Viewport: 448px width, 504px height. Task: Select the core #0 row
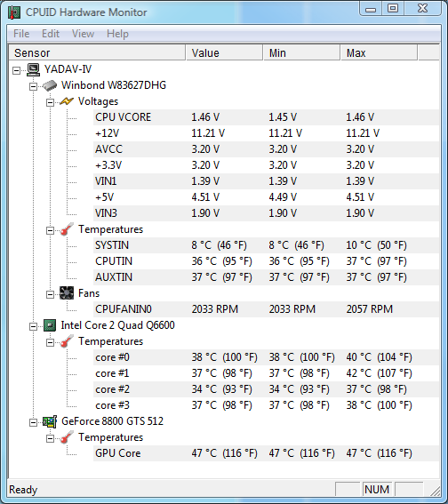tap(266, 357)
